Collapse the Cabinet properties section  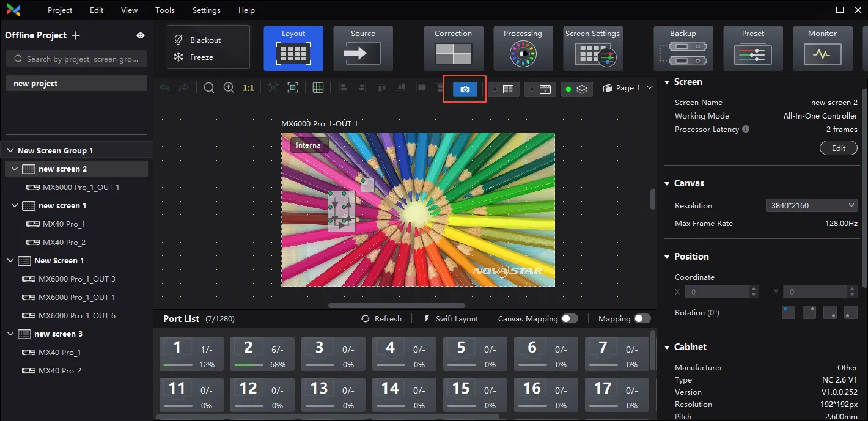coord(667,347)
